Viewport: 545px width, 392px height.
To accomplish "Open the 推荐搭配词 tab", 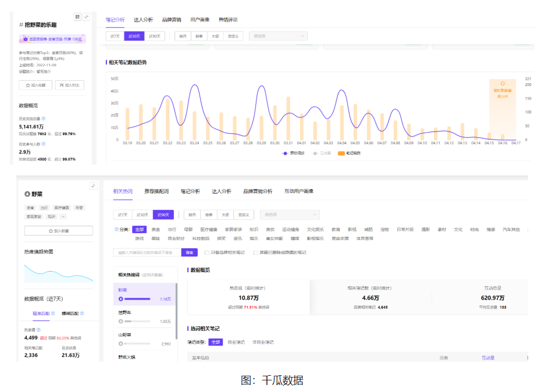I will (156, 191).
